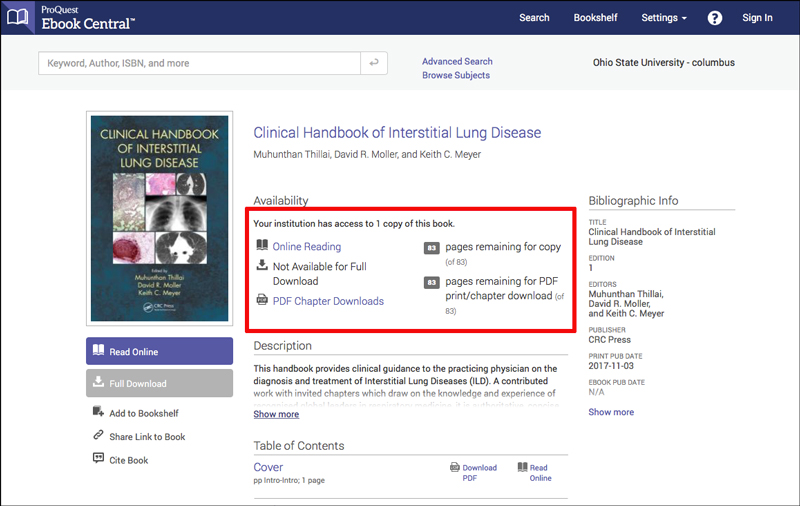Click the not-available full download arrow icon
Viewport: 800px width, 506px height.
pyautogui.click(x=262, y=265)
